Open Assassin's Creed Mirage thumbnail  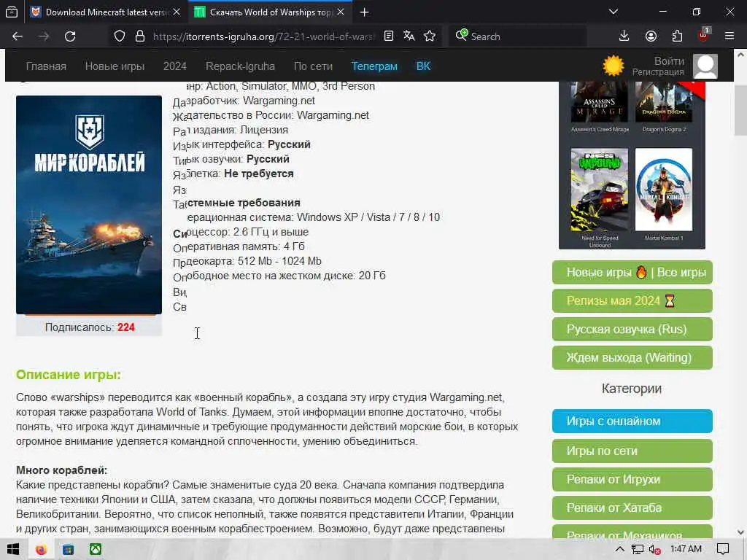(x=600, y=102)
